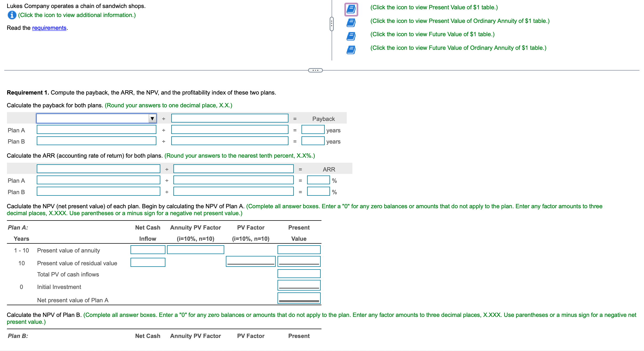Click the horizontal ellipsis divider handle
644x351 pixels.
coord(315,70)
